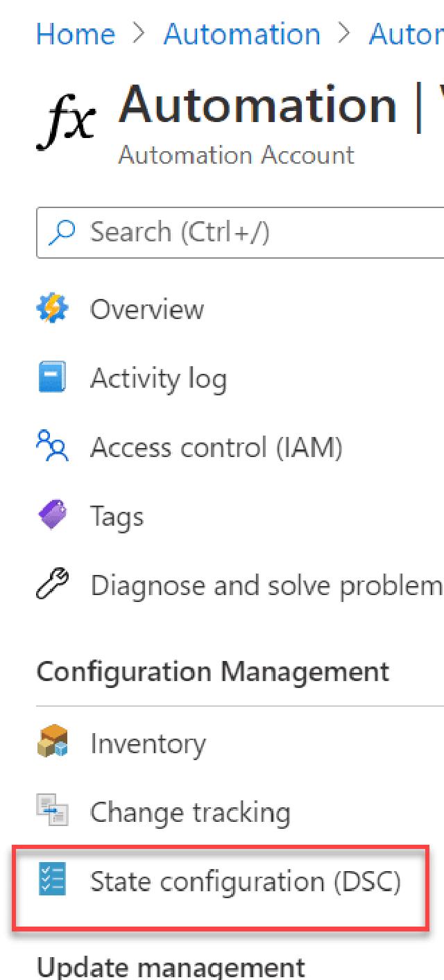Click the Automation breadcrumb link

[242, 33]
